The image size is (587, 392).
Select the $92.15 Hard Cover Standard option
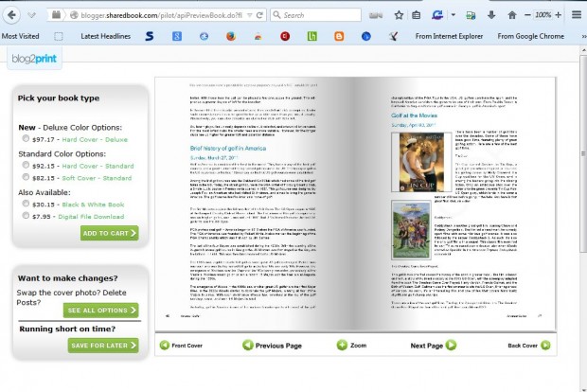pyautogui.click(x=25, y=165)
